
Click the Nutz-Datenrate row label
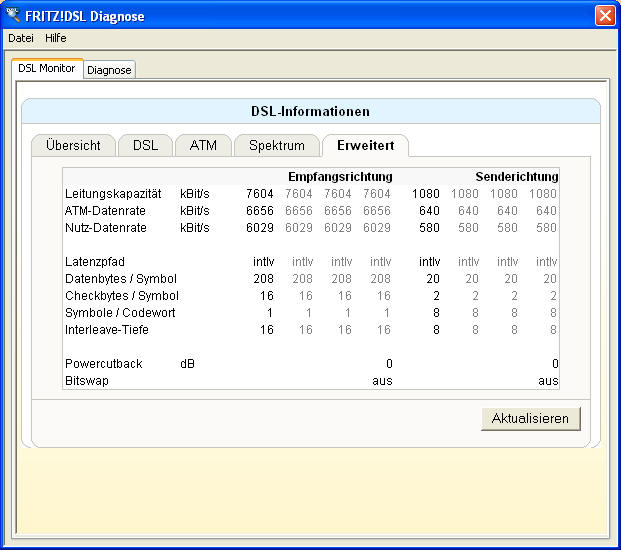pyautogui.click(x=106, y=228)
